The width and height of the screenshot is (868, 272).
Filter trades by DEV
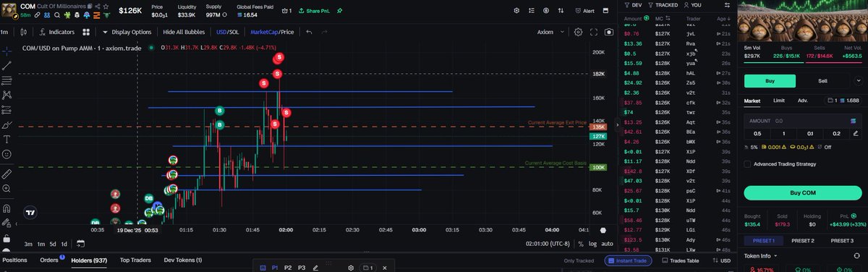(633, 5)
